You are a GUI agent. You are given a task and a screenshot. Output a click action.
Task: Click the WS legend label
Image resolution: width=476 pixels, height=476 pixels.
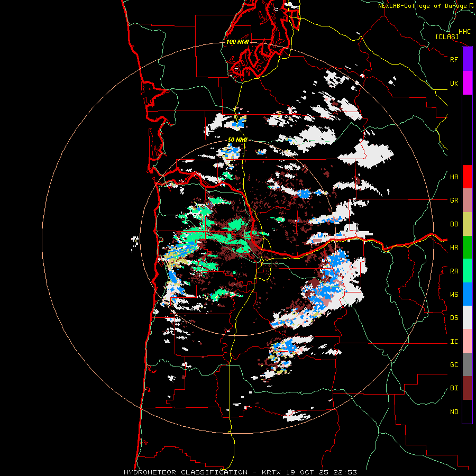pyautogui.click(x=454, y=295)
